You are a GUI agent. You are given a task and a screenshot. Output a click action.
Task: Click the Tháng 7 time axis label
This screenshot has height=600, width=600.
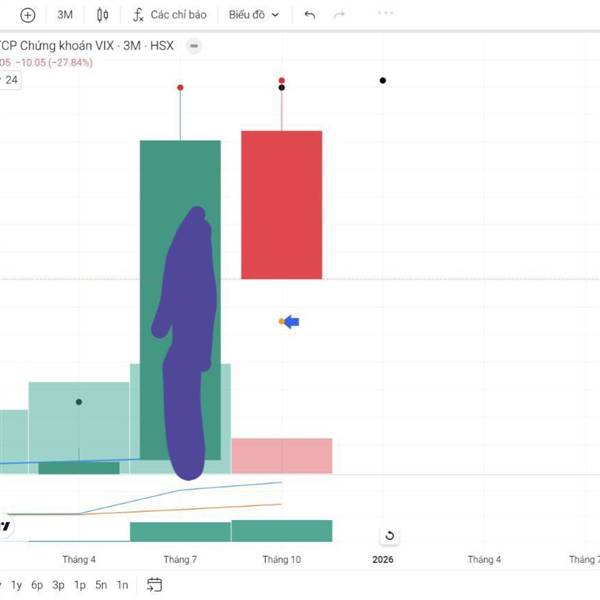click(180, 559)
